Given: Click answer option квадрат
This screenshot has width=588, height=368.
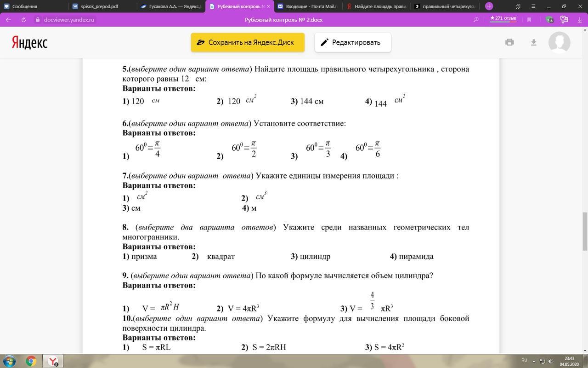Looking at the screenshot, I should tap(213, 256).
